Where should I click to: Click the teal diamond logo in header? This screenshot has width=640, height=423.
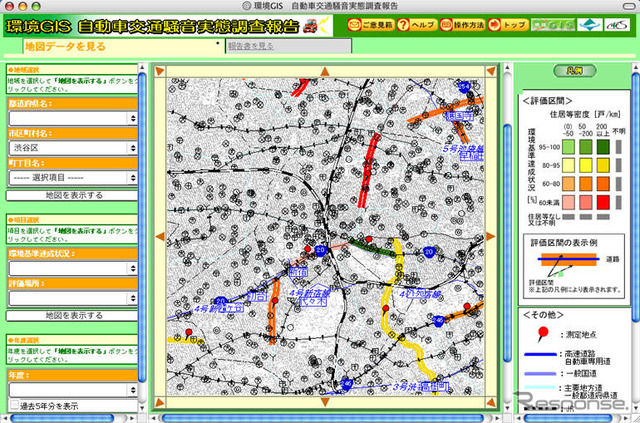click(590, 25)
